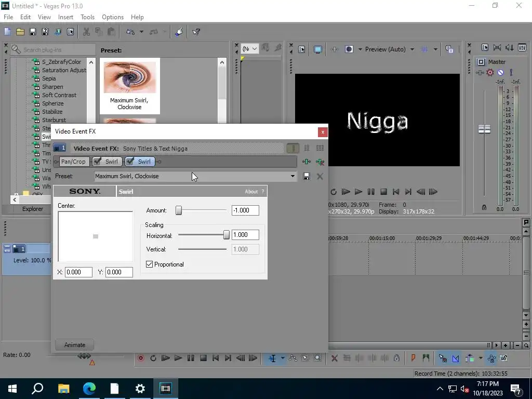Image resolution: width=532 pixels, height=399 pixels.
Task: Open the Swirl Preset dropdown
Action: [292, 176]
